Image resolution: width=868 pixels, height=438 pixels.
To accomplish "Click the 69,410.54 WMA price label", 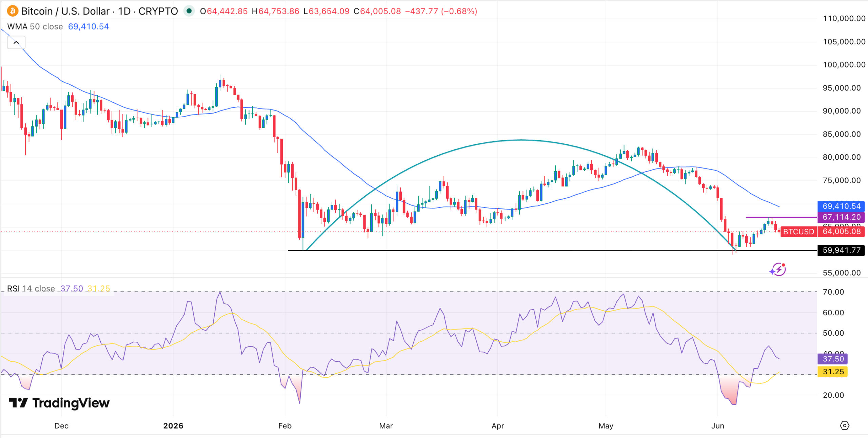I will point(841,206).
